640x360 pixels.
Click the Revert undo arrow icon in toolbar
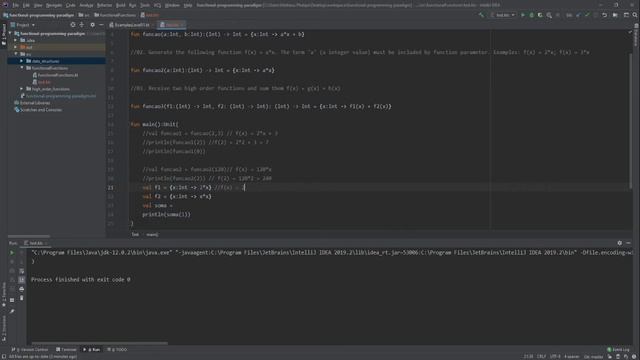point(604,15)
